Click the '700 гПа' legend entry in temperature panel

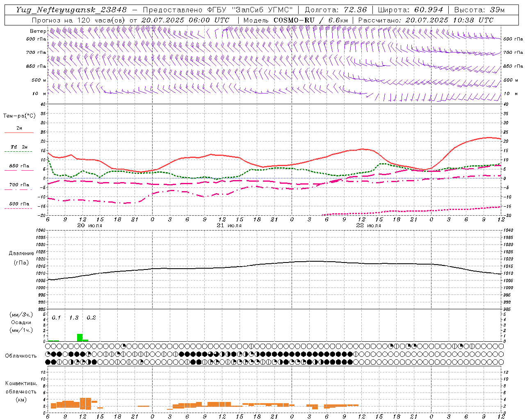click(19, 185)
